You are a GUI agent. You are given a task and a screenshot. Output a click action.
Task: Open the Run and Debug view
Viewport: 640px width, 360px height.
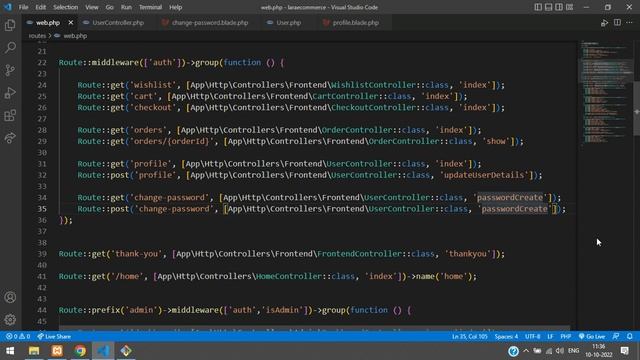tap(10, 93)
